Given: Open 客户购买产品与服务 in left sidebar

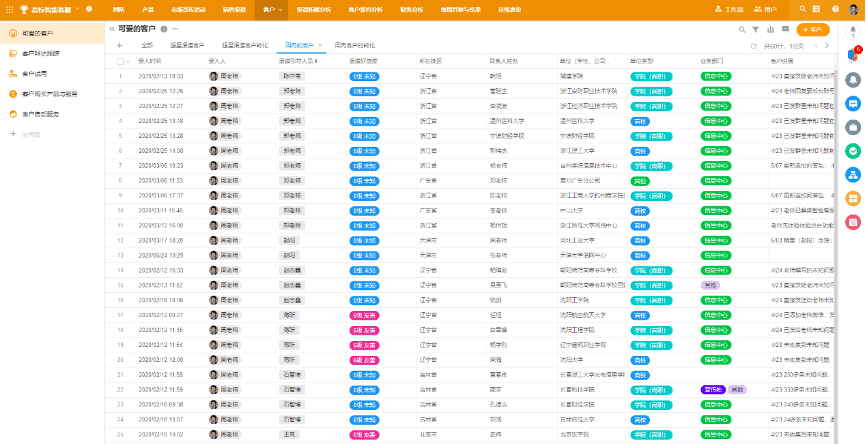Looking at the screenshot, I should click(52, 94).
